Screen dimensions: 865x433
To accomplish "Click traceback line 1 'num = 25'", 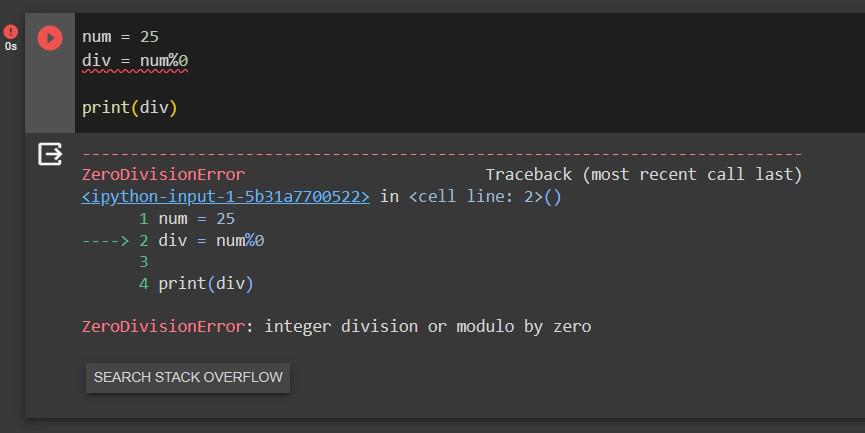I will [196, 218].
